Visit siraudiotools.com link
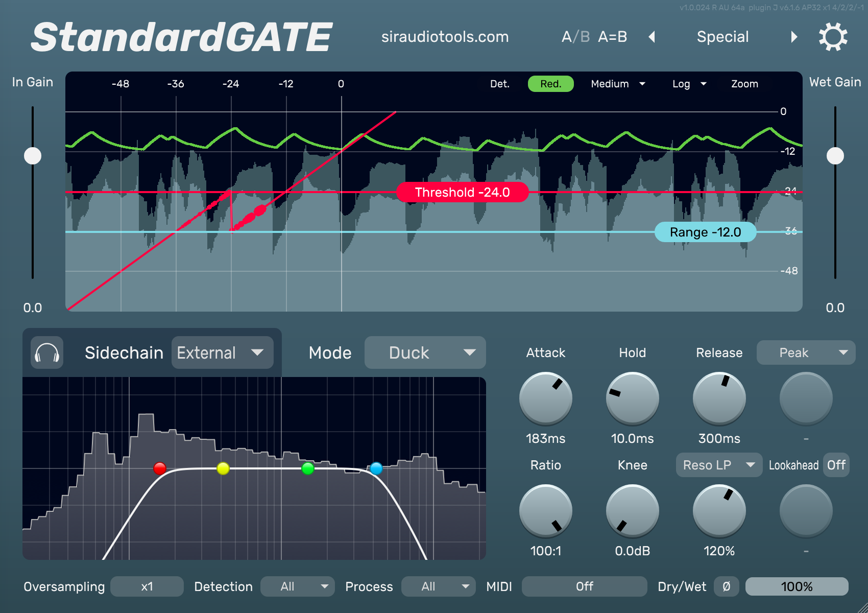The width and height of the screenshot is (868, 613). tap(445, 37)
